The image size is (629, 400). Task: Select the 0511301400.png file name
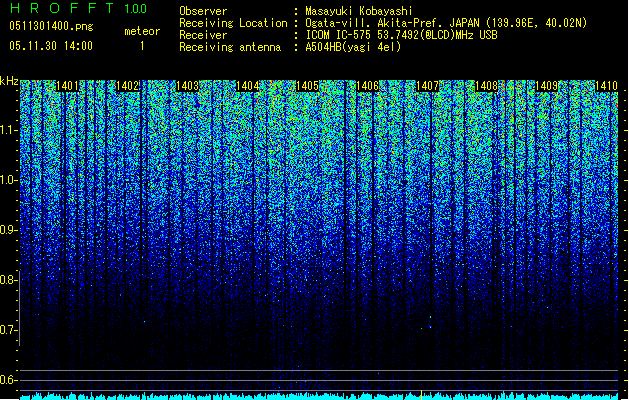click(51, 26)
